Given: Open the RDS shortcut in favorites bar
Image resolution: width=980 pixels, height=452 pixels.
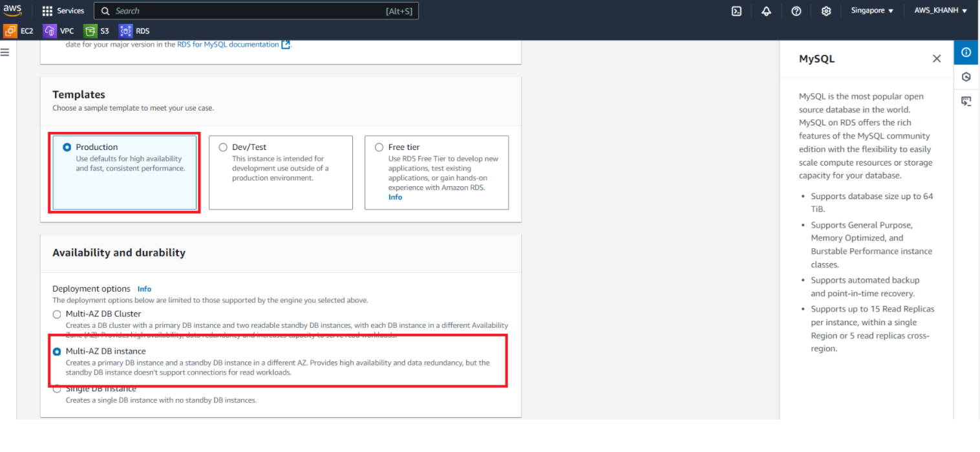Looking at the screenshot, I should tap(134, 30).
